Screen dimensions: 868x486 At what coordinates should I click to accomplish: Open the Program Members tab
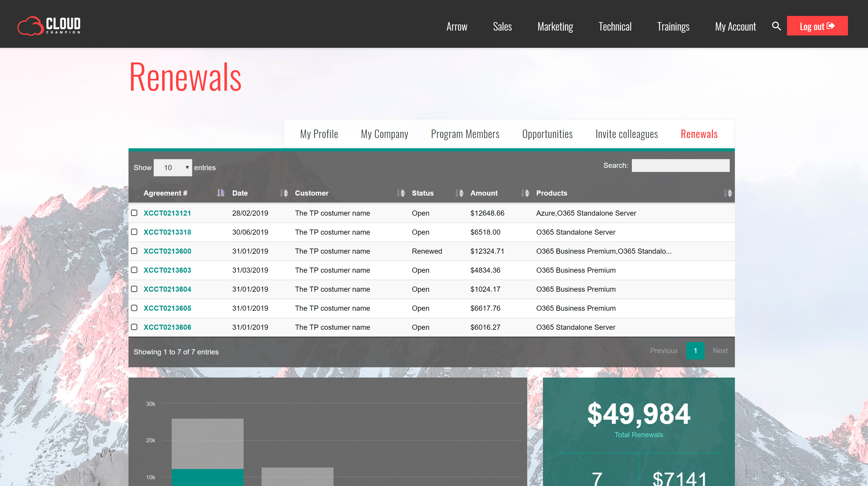465,134
